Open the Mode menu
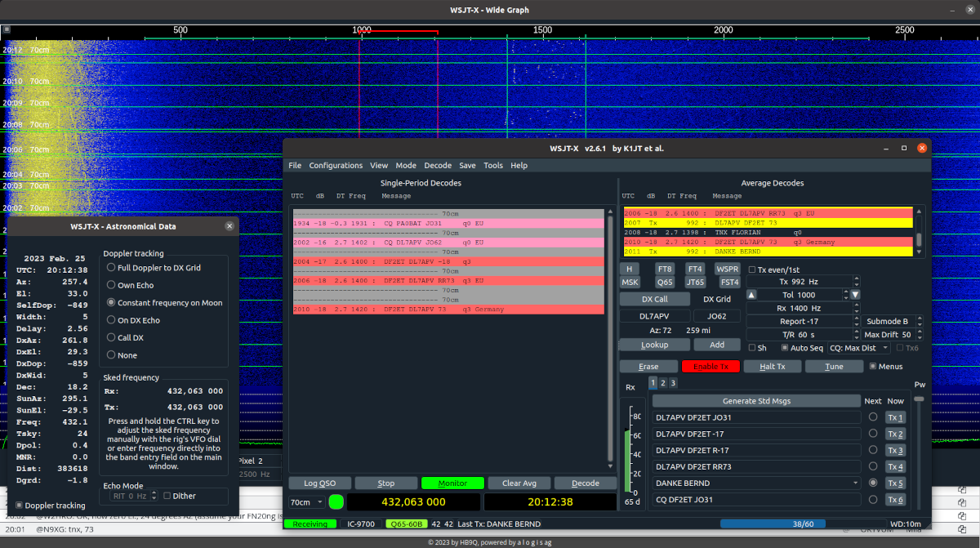 406,165
